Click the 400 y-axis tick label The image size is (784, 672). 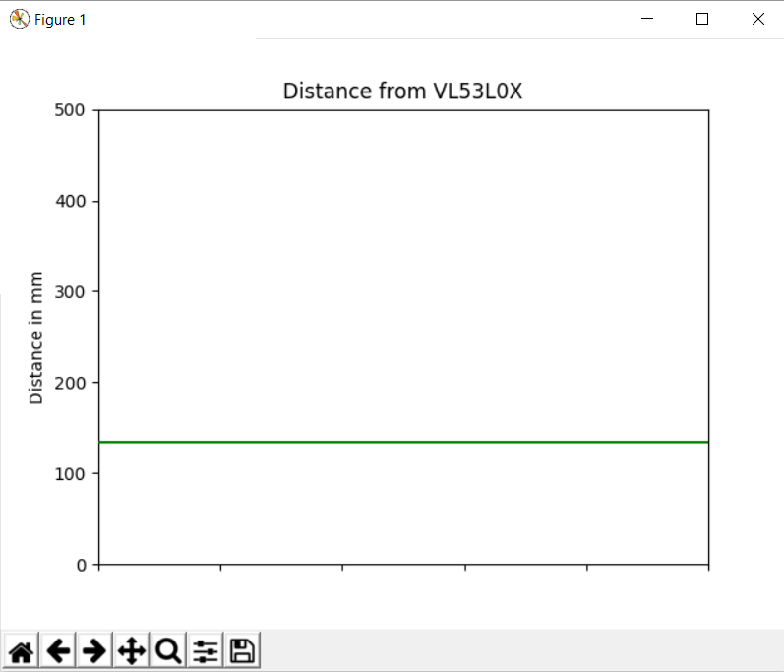[70, 201]
